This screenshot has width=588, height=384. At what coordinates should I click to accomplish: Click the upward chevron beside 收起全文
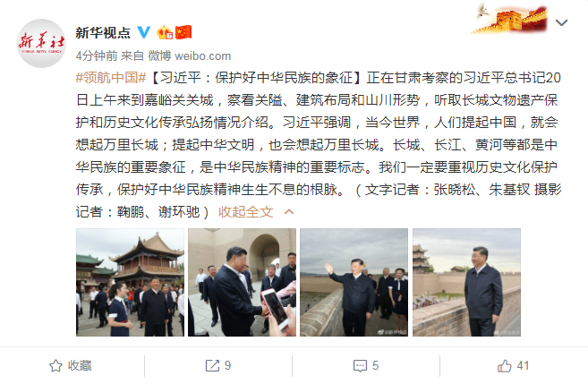289,212
